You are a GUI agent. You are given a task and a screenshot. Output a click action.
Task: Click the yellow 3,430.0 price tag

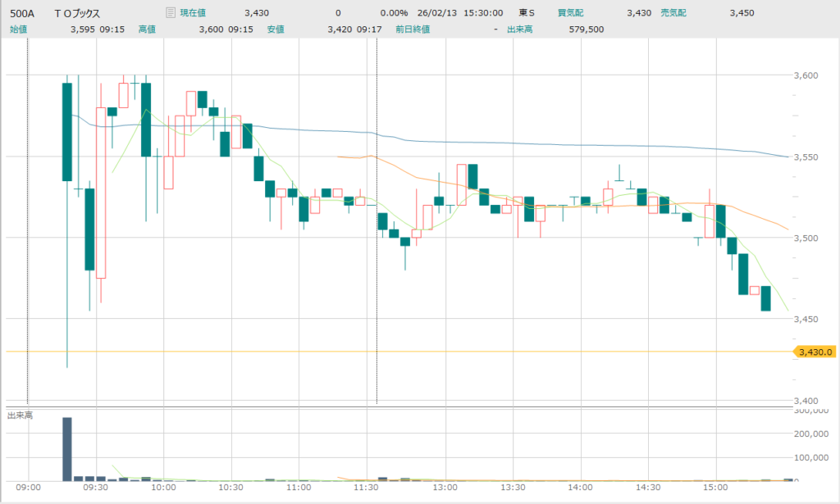[815, 352]
